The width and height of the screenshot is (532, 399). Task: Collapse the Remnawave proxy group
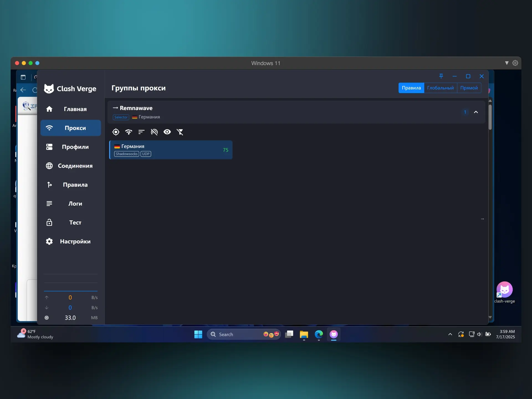[476, 112]
